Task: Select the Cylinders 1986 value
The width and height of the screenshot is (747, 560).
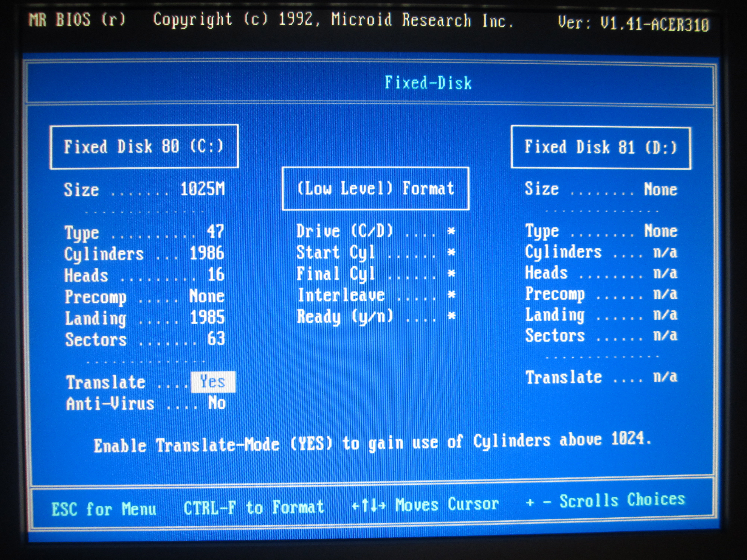Action: point(207,253)
